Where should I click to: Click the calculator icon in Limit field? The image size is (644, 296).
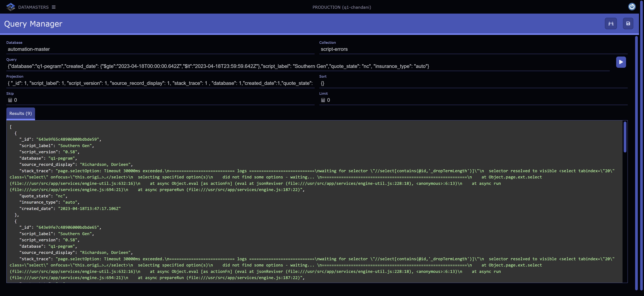323,100
